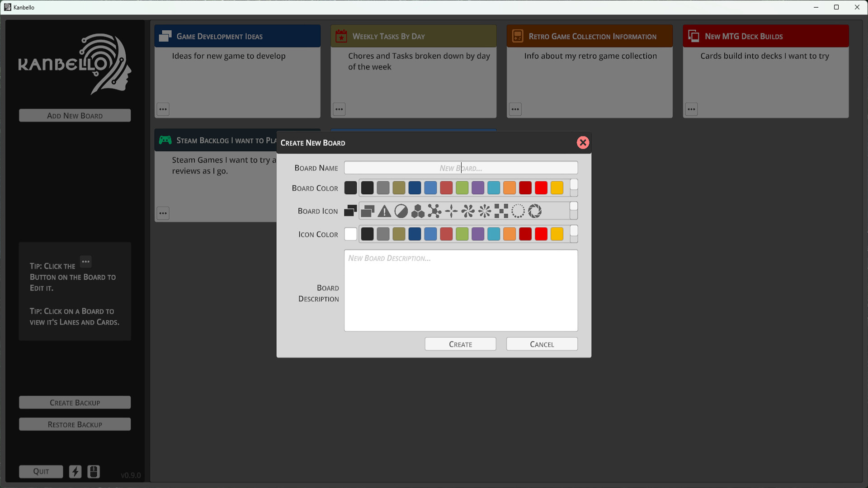Click the gamepad icon on Steam Backlog board

click(x=165, y=140)
